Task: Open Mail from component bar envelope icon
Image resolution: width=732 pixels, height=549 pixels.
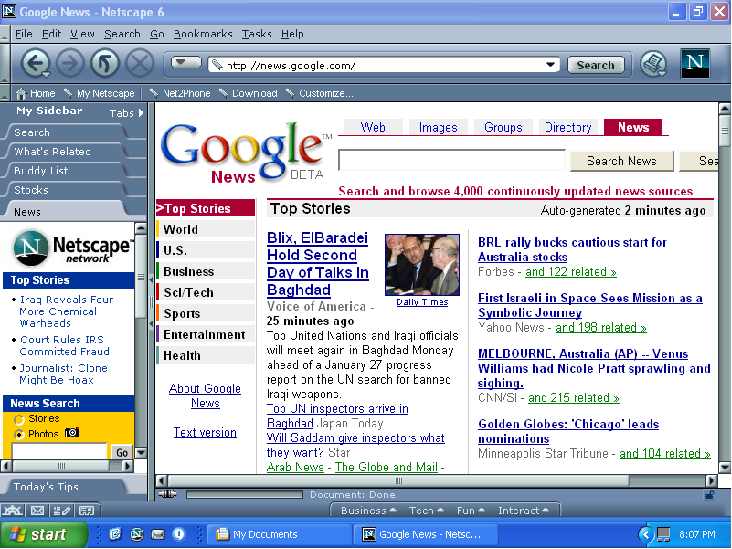Action: tap(37, 510)
